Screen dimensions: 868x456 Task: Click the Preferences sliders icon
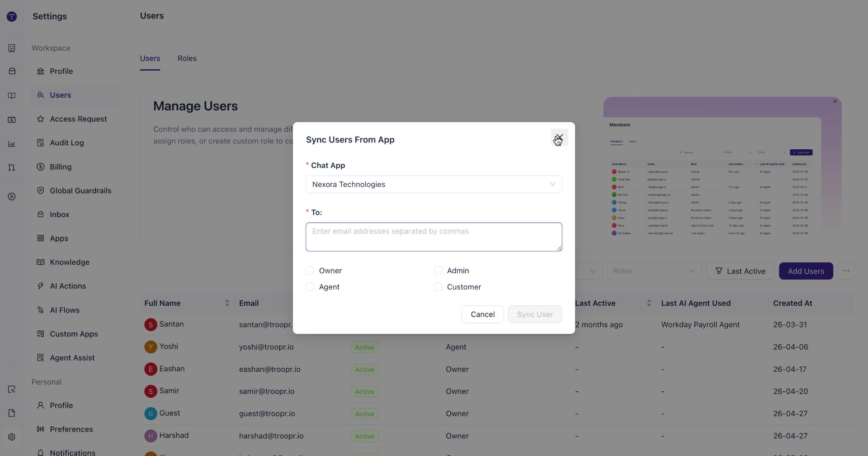coord(41,429)
